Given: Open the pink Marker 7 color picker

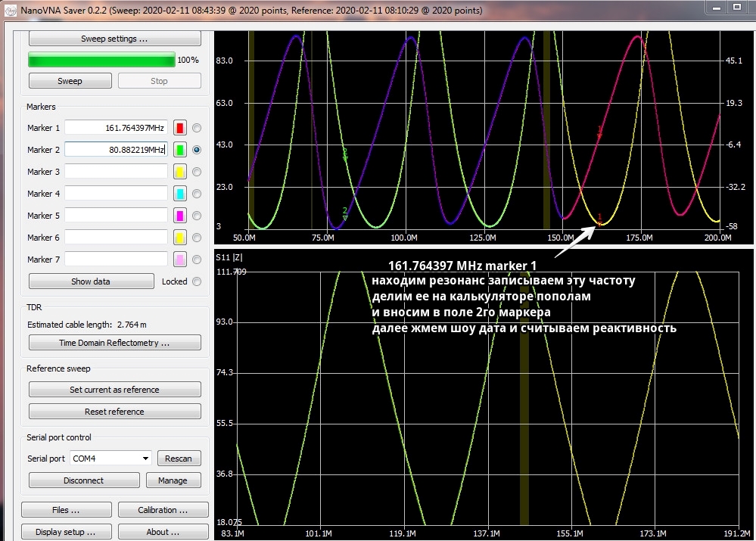Looking at the screenshot, I should (x=180, y=260).
